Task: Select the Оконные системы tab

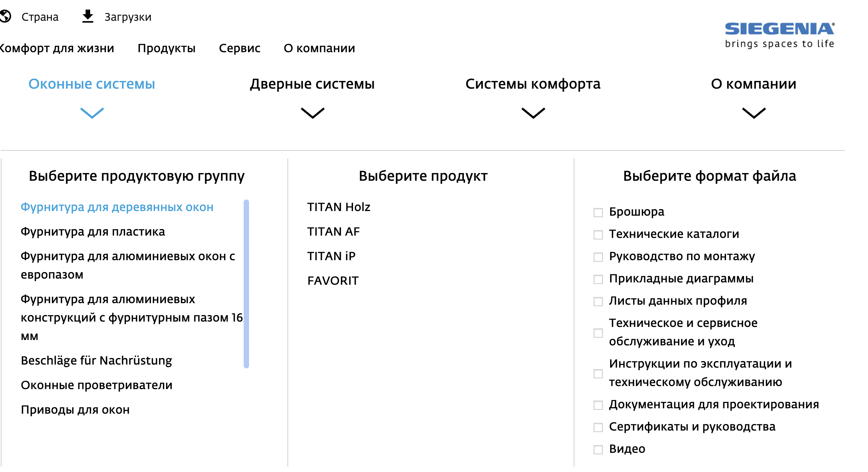Action: pos(92,84)
